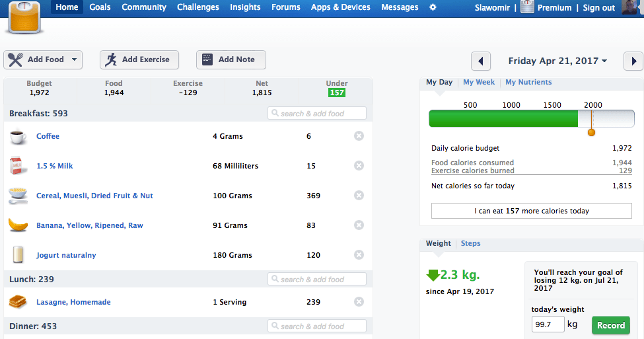Click the user profile avatar picture
This screenshot has width=644, height=339.
(631, 8)
